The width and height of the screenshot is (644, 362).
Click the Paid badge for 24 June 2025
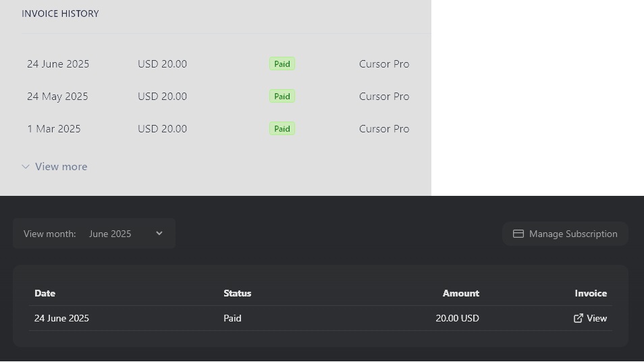click(282, 63)
